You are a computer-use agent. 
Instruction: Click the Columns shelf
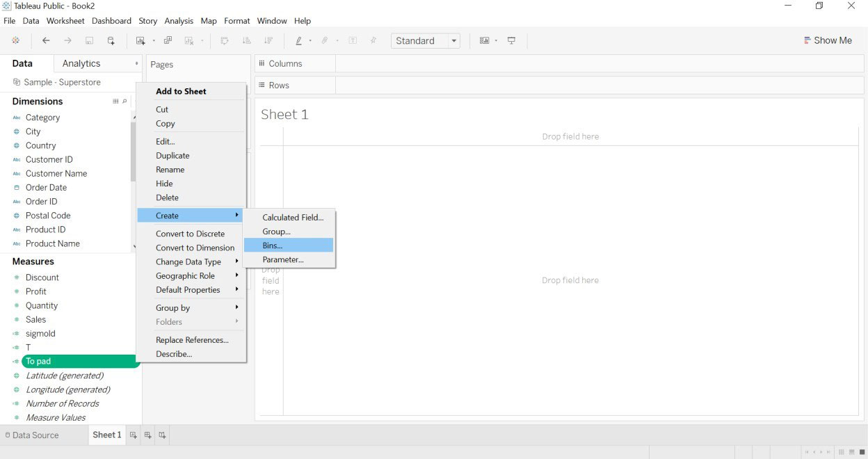point(559,63)
